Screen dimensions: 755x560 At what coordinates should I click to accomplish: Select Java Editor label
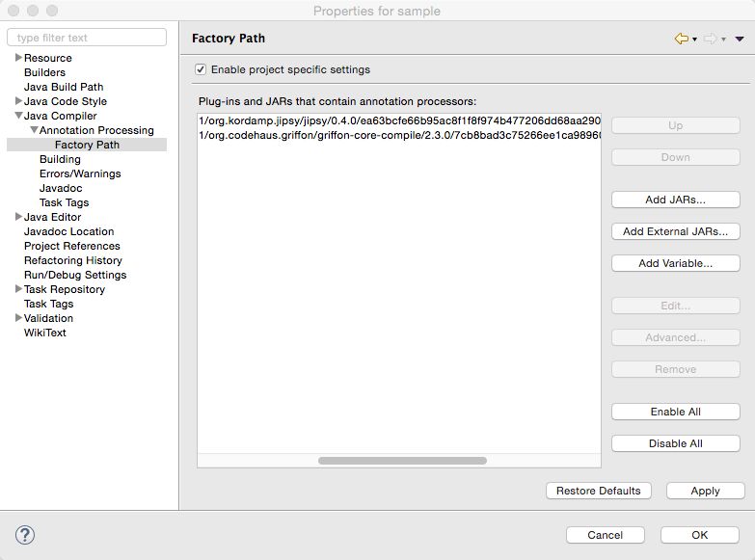point(52,217)
